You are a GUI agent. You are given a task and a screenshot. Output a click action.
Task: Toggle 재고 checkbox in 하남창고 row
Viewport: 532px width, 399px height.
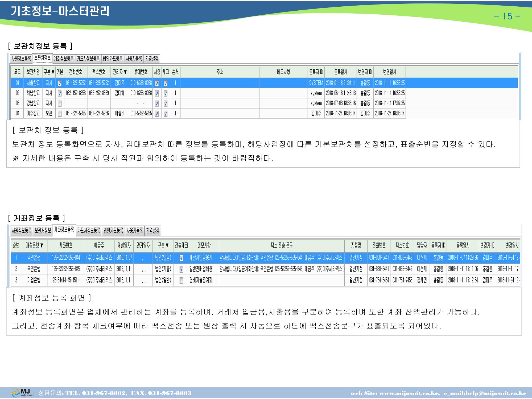(x=166, y=93)
